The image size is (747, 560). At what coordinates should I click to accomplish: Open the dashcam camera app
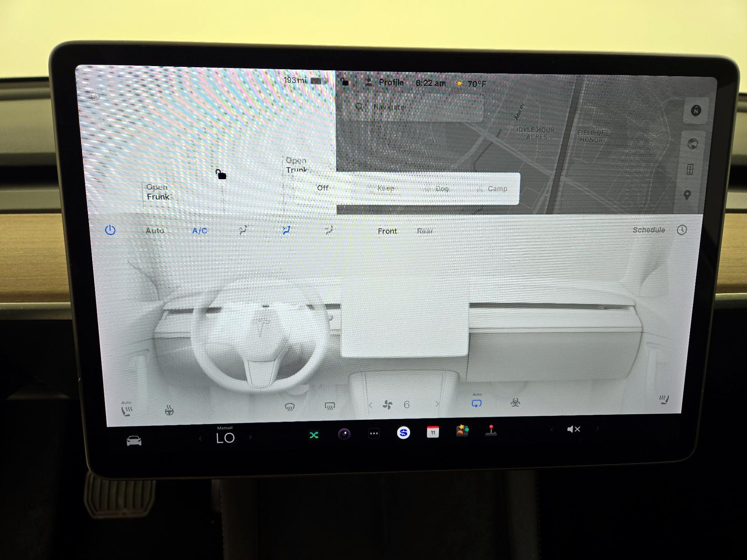(x=344, y=434)
